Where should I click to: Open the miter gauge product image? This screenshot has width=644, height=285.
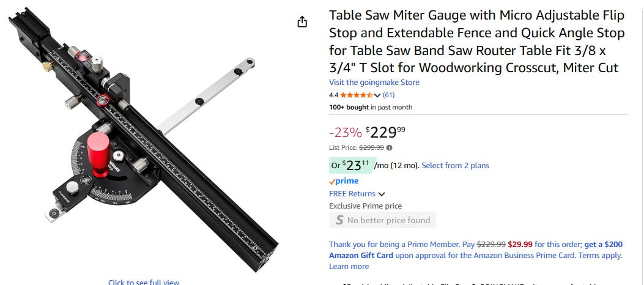coord(141,141)
